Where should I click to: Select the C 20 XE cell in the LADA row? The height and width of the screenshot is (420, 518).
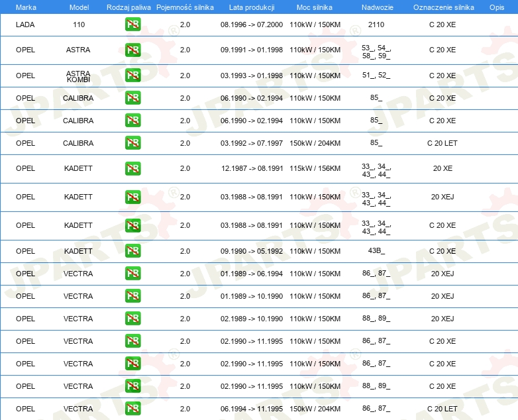tap(442, 25)
